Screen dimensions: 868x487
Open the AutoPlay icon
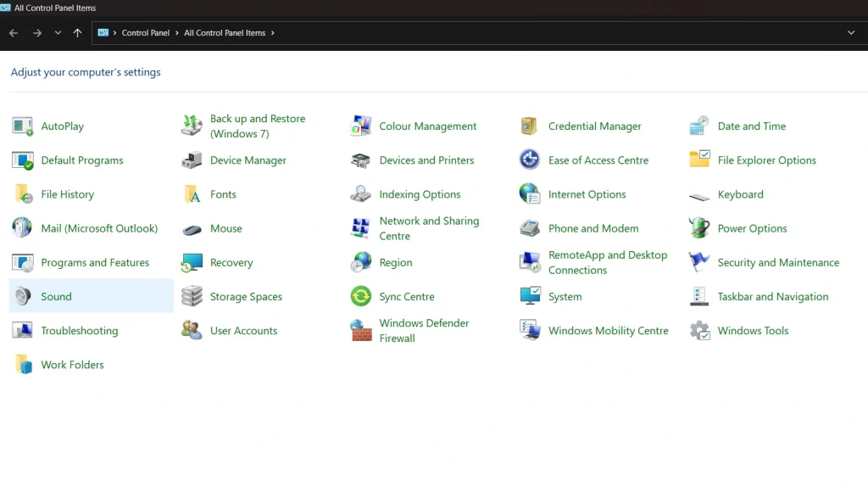coord(23,126)
